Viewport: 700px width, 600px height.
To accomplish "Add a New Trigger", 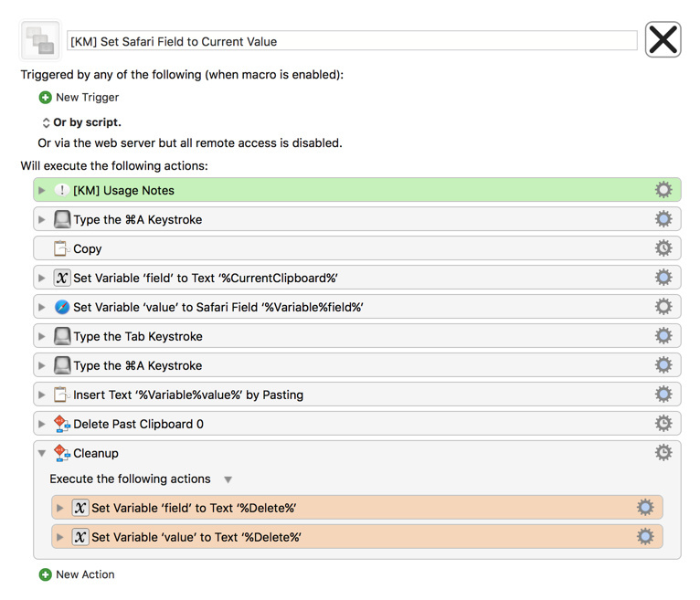I will [x=79, y=97].
